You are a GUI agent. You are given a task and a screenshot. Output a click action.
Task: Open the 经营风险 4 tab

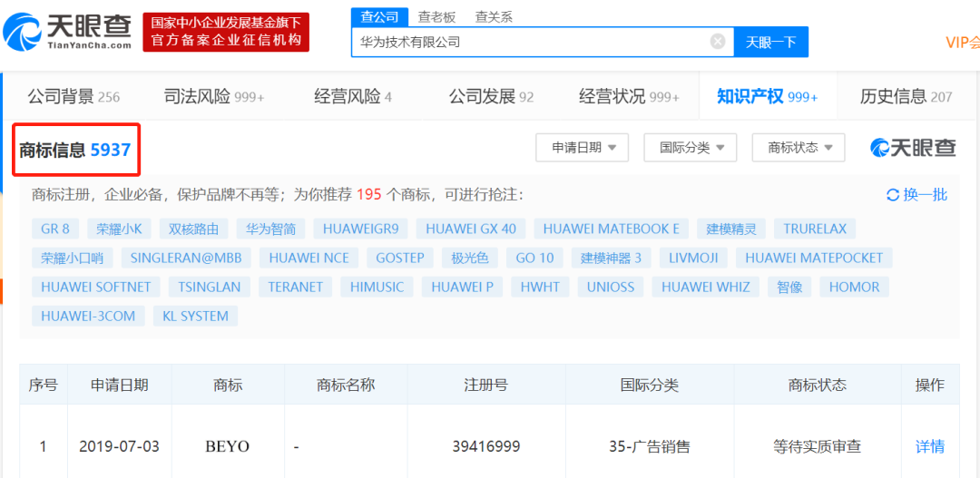(x=353, y=97)
